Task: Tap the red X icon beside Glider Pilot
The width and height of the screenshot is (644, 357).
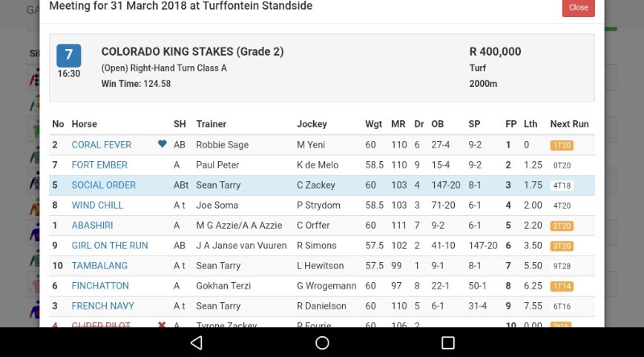Action: pos(162,326)
